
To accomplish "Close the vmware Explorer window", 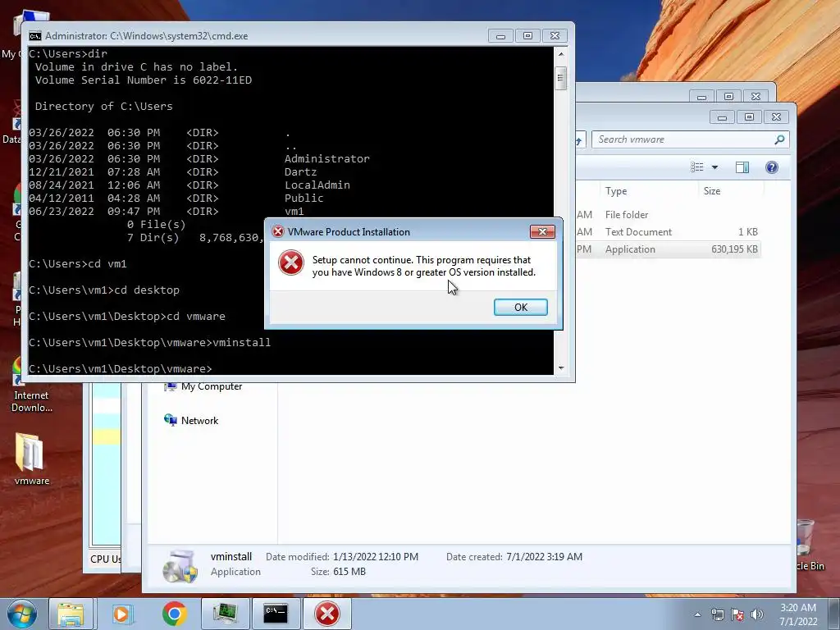I will 776,116.
